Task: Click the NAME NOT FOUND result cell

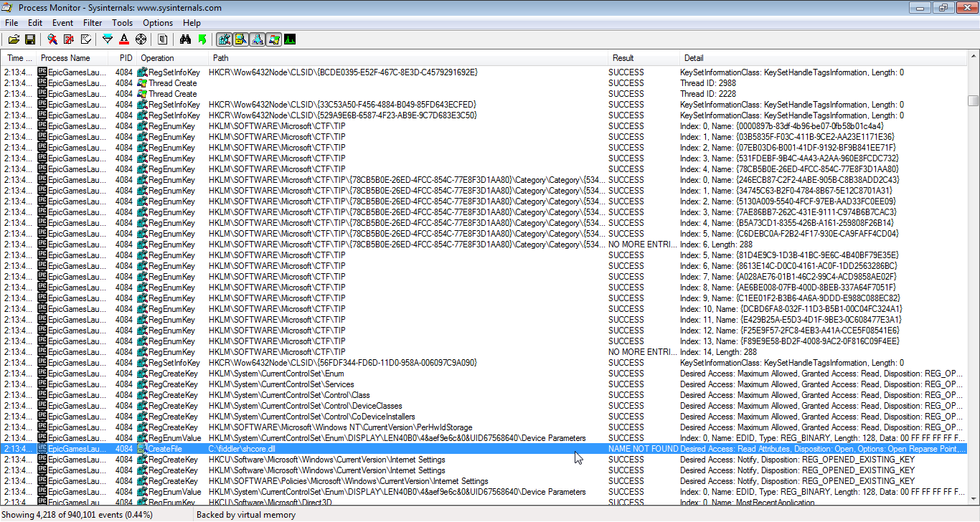Action: [644, 449]
